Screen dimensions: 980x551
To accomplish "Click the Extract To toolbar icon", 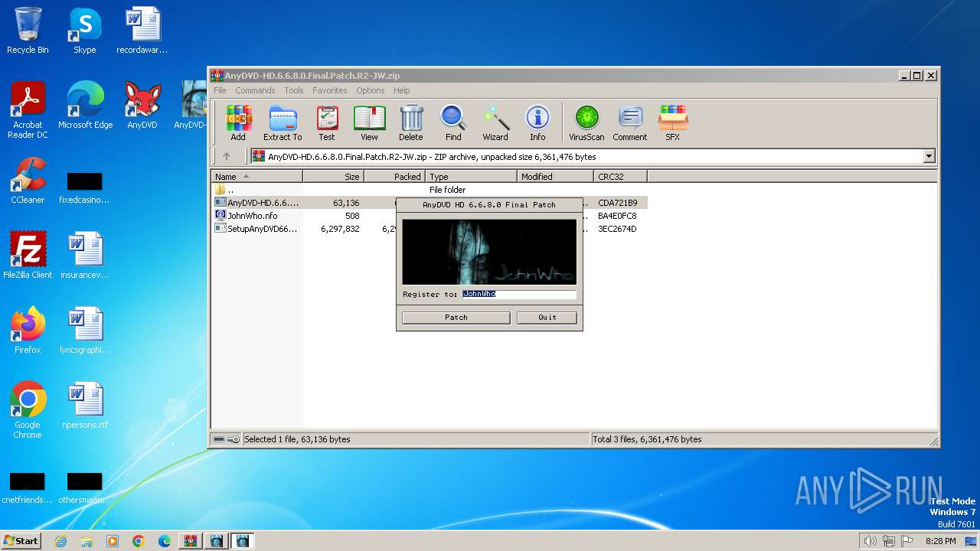I will point(283,122).
